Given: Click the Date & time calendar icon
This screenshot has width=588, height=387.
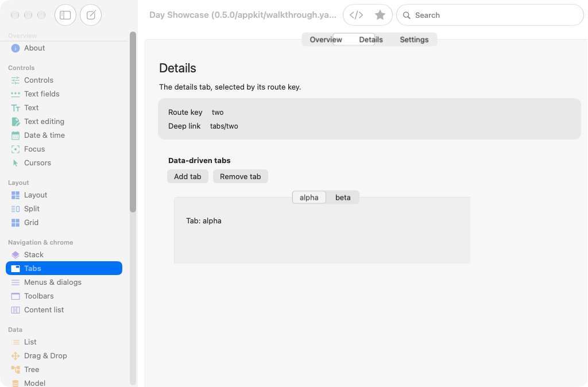Looking at the screenshot, I should click(x=16, y=136).
